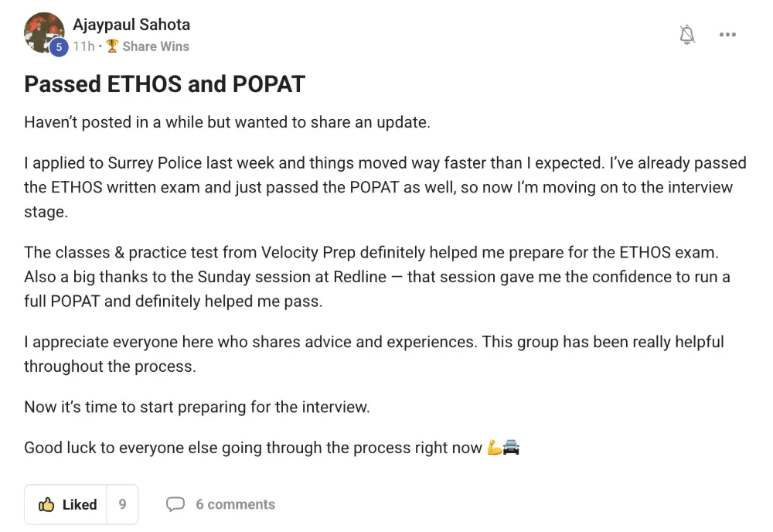The width and height of the screenshot is (773, 532).
Task: Click the "Passed ETHOS and POPAT" title
Action: (x=165, y=84)
